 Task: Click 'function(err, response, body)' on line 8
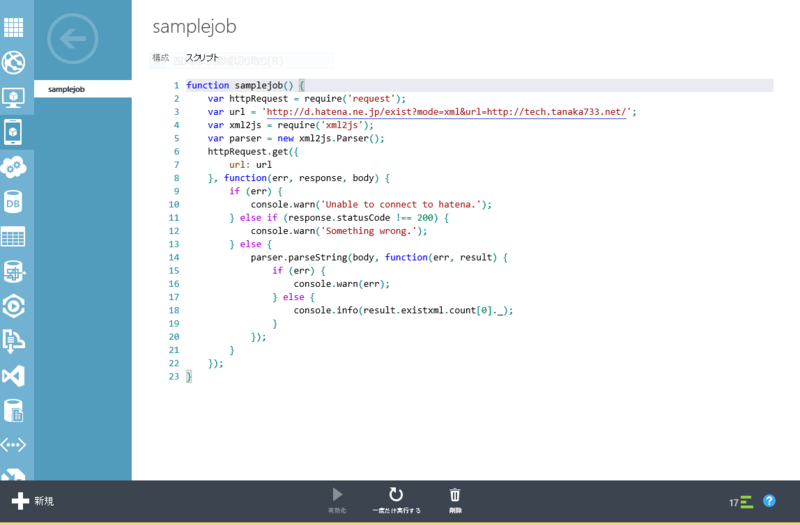pos(301,178)
